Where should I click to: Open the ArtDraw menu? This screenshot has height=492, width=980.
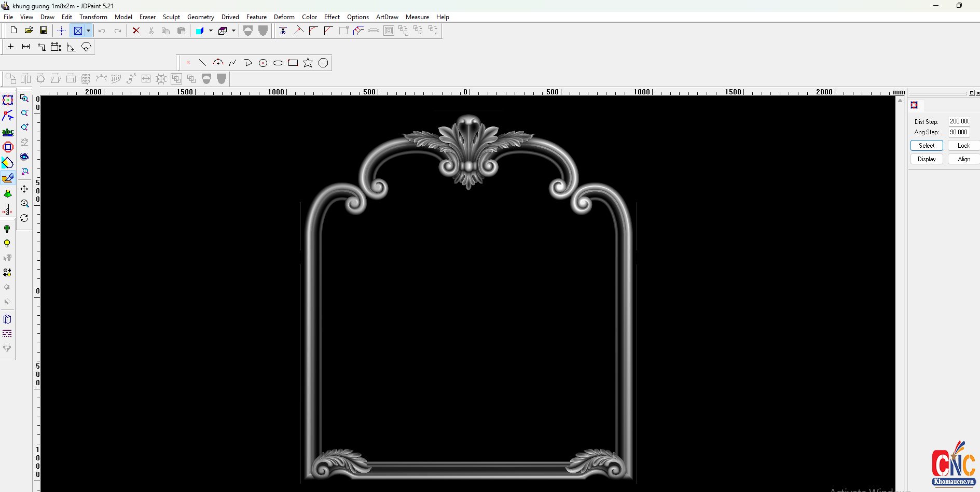(387, 17)
